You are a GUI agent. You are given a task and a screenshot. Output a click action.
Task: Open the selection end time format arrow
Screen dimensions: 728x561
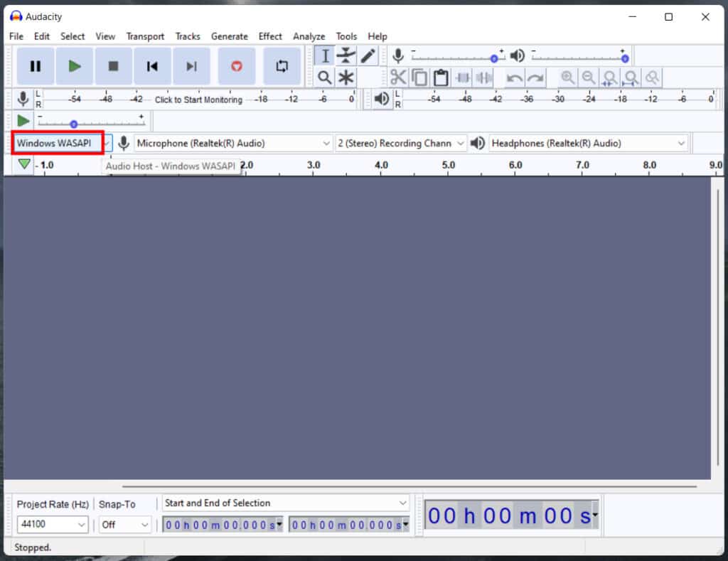406,525
